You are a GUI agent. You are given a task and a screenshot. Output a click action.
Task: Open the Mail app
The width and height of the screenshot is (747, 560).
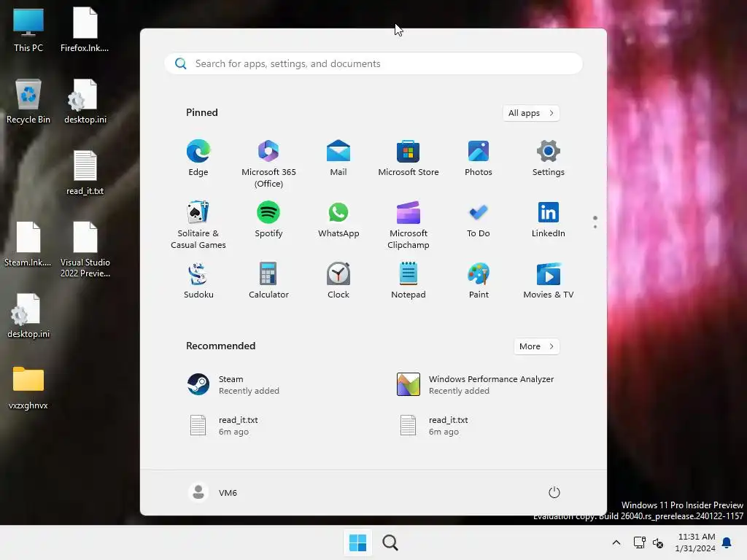coord(338,158)
